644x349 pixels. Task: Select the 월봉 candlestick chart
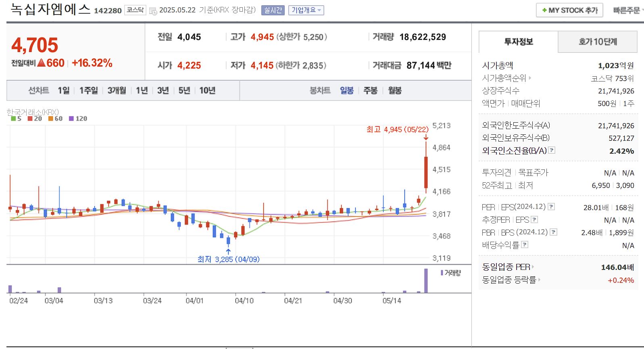[x=395, y=90]
